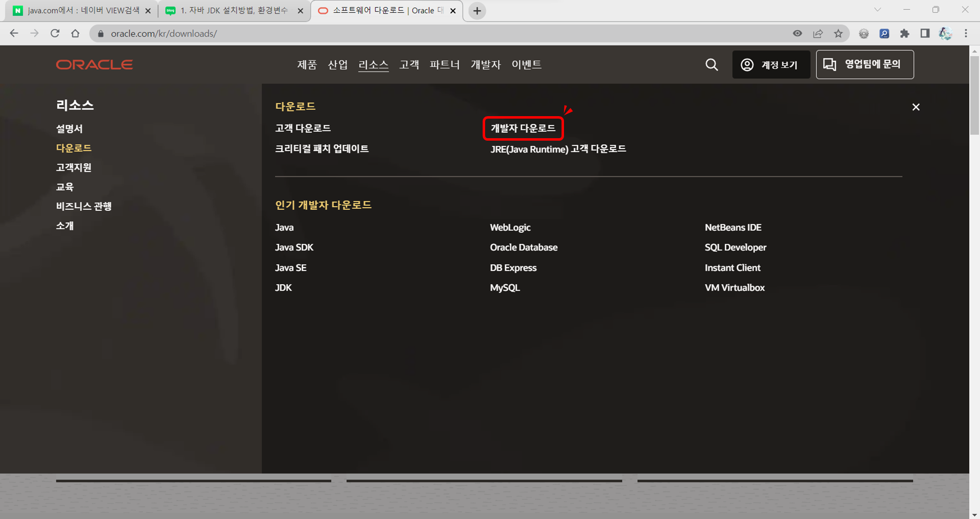Click the WebLogic link

tap(510, 227)
